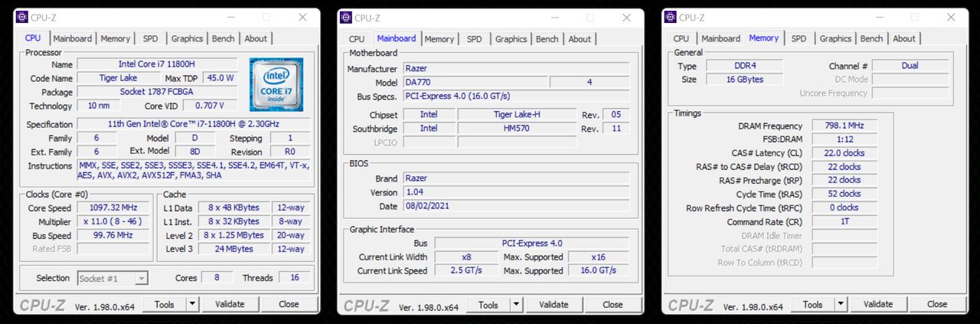Image resolution: width=980 pixels, height=324 pixels.
Task: Click the BIOS version 1.04 field
Action: 516,193
